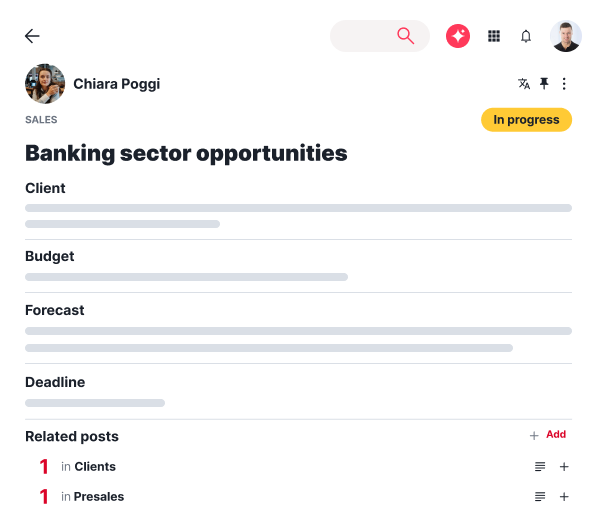
Task: Open the Presales related posts link
Action: [99, 497]
